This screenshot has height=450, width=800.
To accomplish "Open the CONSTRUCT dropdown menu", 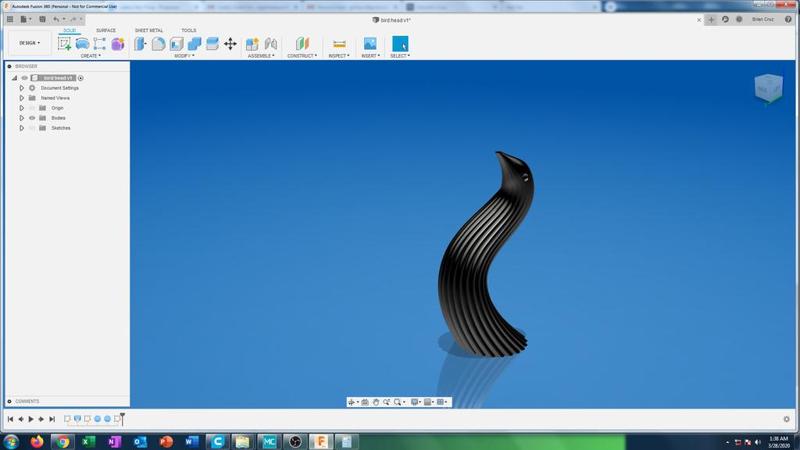I will pyautogui.click(x=302, y=56).
